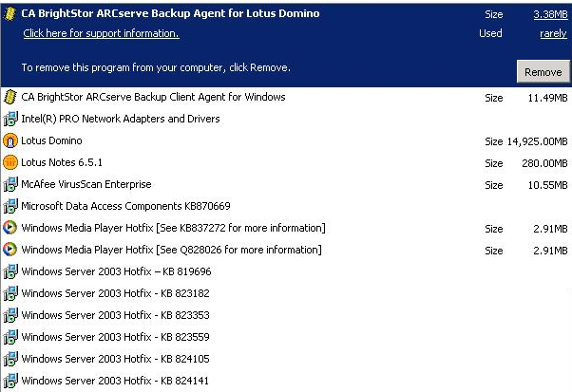Viewport: 572px width, 392px height.
Task: Click Hotfix KB 824105 icon
Action: (10, 359)
